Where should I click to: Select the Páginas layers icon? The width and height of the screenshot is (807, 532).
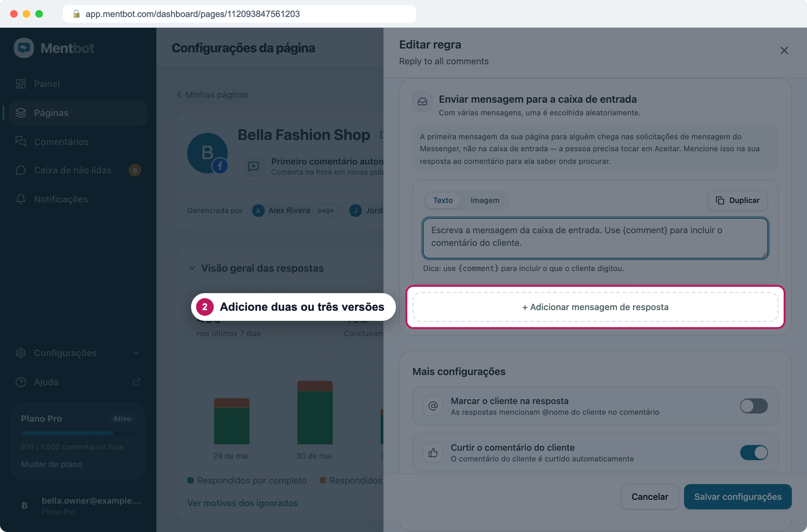[x=21, y=113]
